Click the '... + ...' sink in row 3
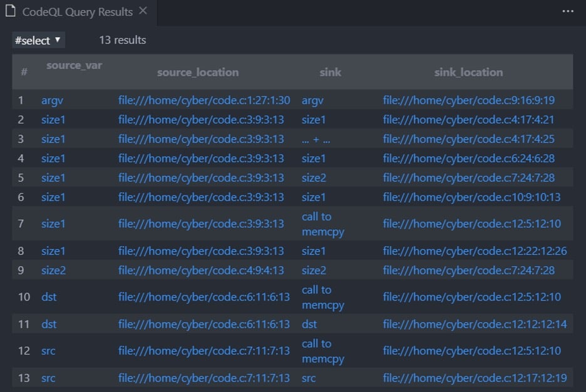Viewport: 586px width, 392px height. (314, 139)
